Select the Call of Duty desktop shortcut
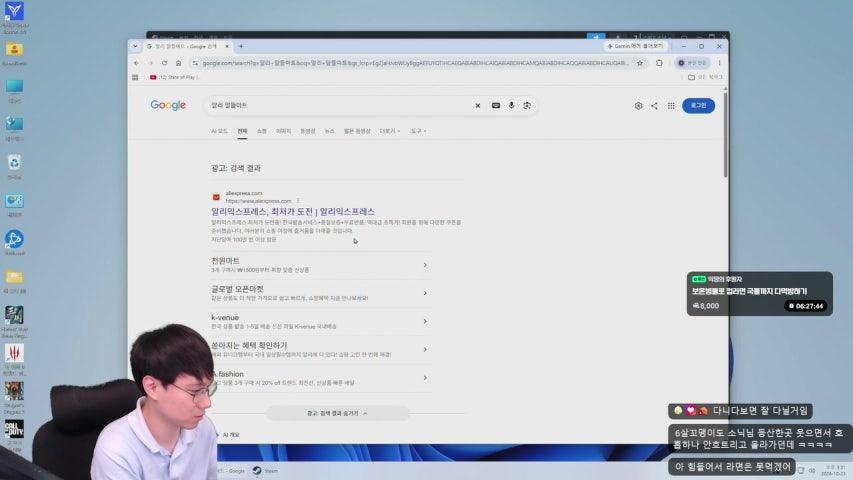This screenshot has height=480, width=853. pyautogui.click(x=14, y=435)
